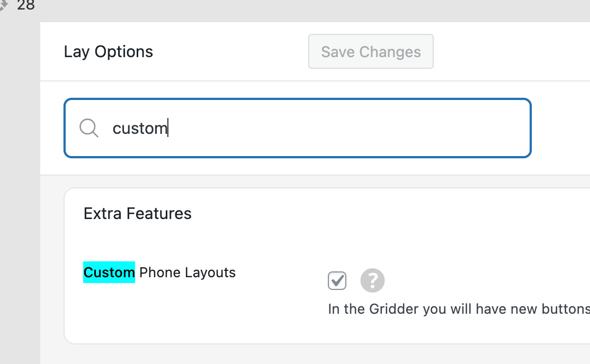590x364 pixels.
Task: Click the magnifying glass search icon
Action: pyautogui.click(x=89, y=128)
